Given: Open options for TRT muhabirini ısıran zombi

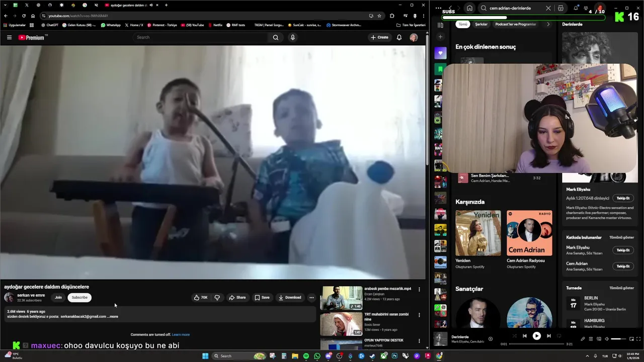Looking at the screenshot, I should [x=419, y=315].
